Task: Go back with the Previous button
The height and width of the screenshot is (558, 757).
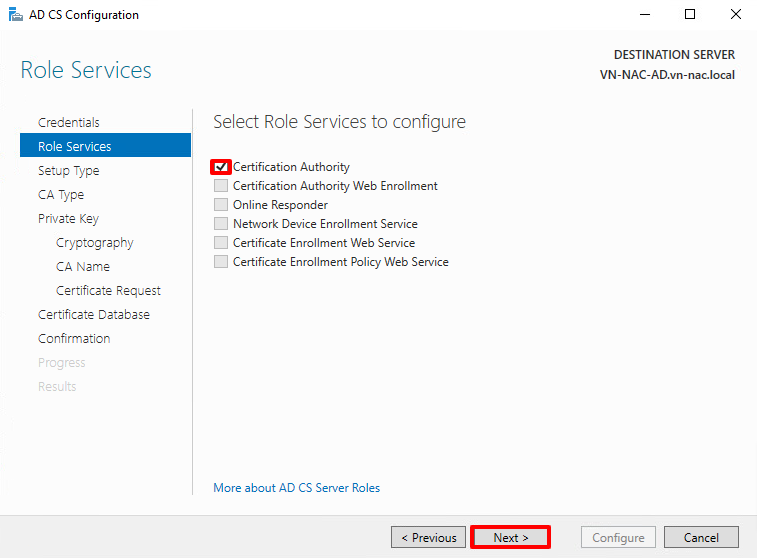Action: pos(429,537)
